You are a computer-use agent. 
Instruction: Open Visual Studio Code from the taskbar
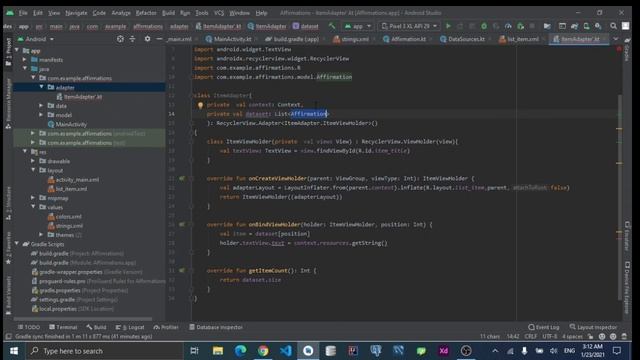[x=286, y=351]
